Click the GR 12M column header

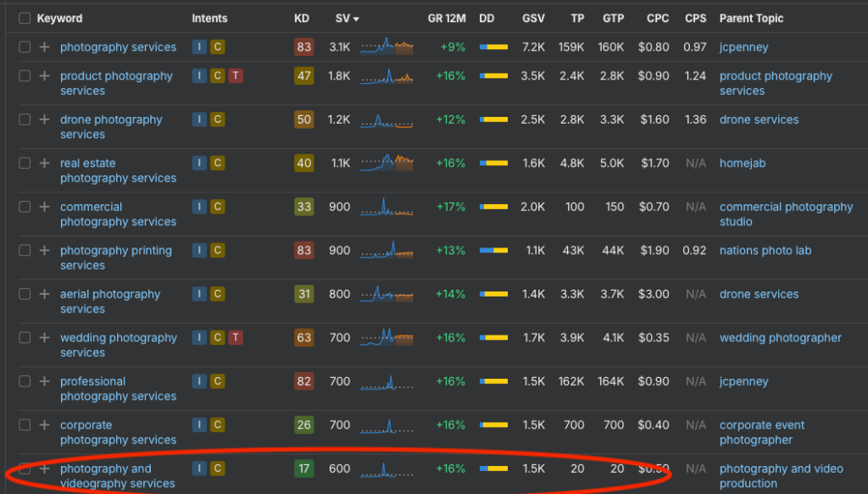coord(447,19)
